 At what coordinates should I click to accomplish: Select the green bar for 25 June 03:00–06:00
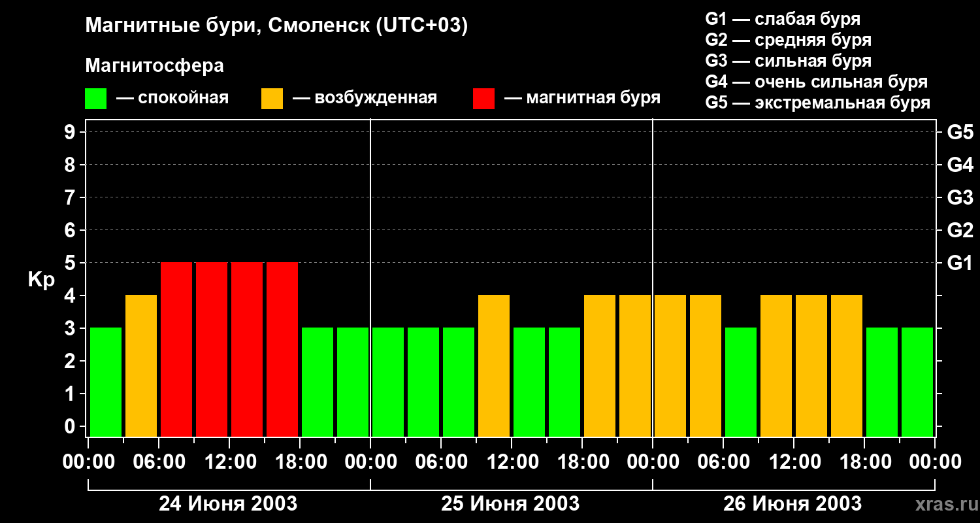(x=423, y=382)
